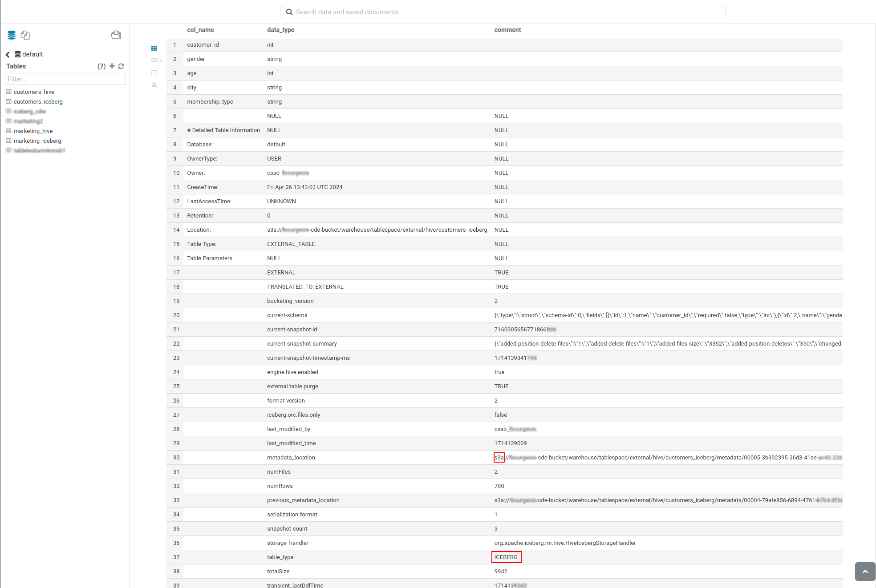Download results with the export icon
876x588 pixels.
154,85
